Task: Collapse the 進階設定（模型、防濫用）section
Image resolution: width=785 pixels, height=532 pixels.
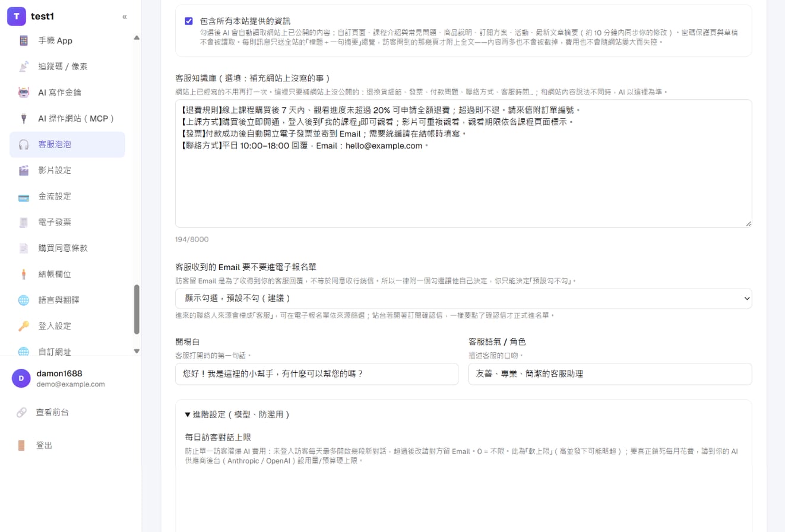Action: (x=237, y=414)
